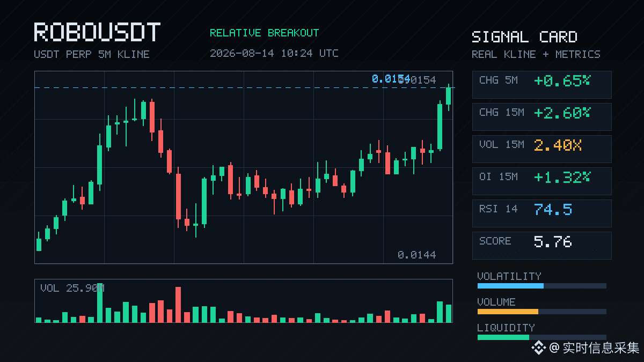Click the tallest green volume bar
Image resolution: width=644 pixels, height=362 pixels.
[x=100, y=302]
